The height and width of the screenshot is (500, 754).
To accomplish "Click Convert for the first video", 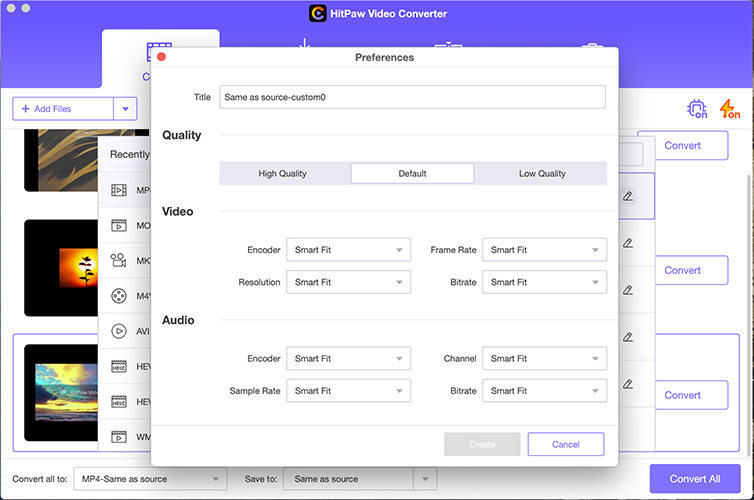I will [x=682, y=146].
